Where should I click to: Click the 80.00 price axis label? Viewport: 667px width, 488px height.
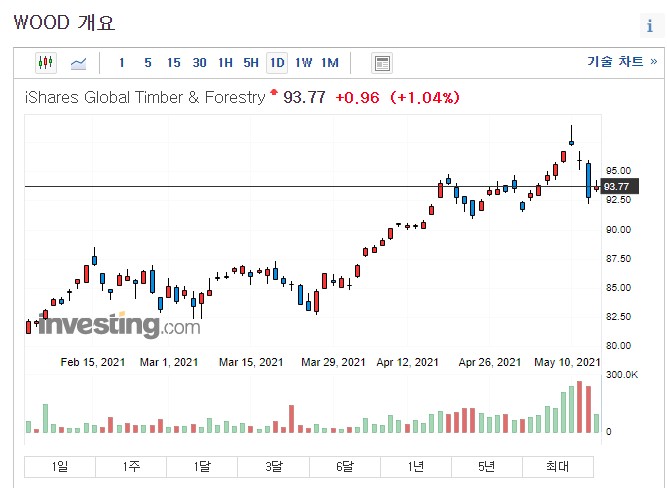(x=618, y=345)
